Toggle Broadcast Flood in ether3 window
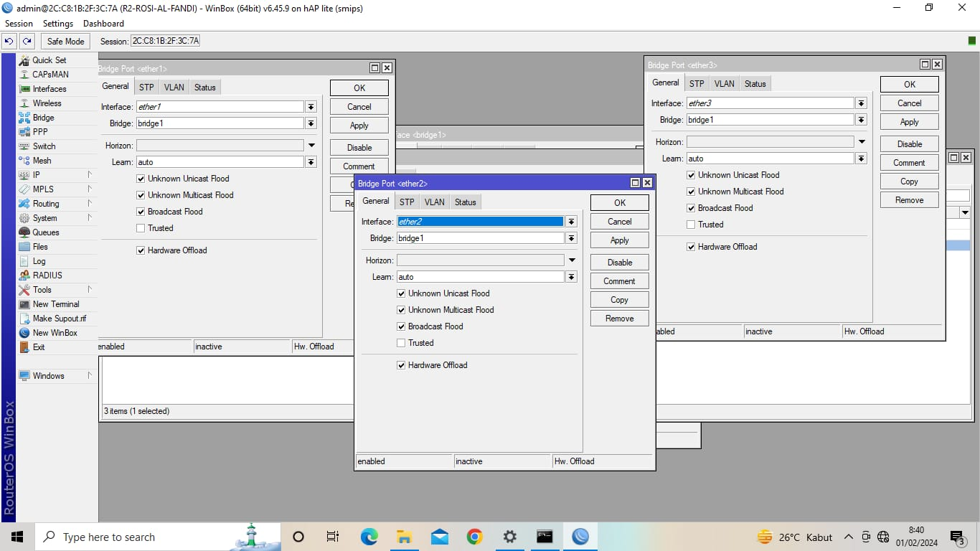 (x=691, y=208)
